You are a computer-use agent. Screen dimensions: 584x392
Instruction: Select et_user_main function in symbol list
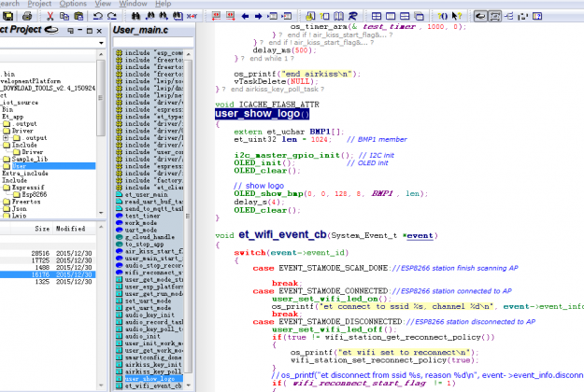coord(148,193)
